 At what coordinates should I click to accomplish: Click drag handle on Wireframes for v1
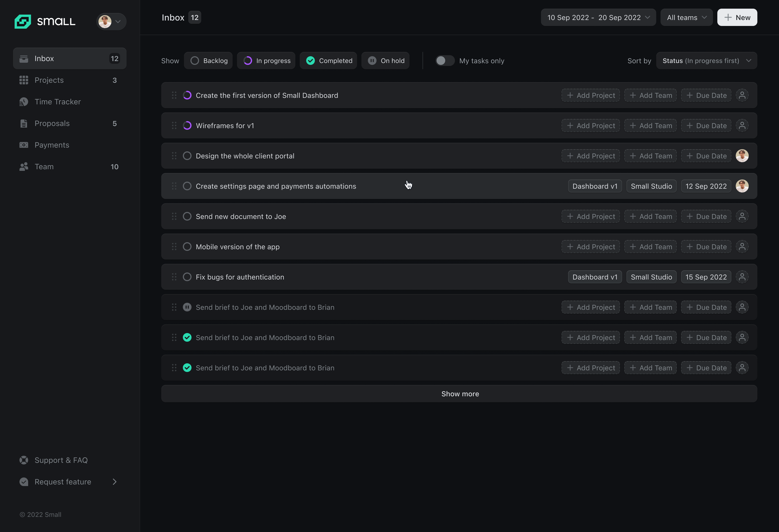click(174, 126)
